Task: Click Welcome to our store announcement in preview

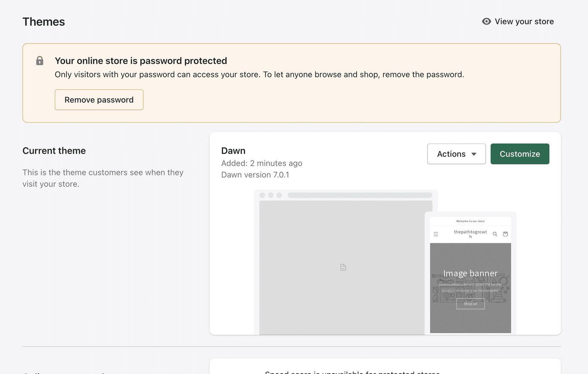Action: (x=470, y=221)
